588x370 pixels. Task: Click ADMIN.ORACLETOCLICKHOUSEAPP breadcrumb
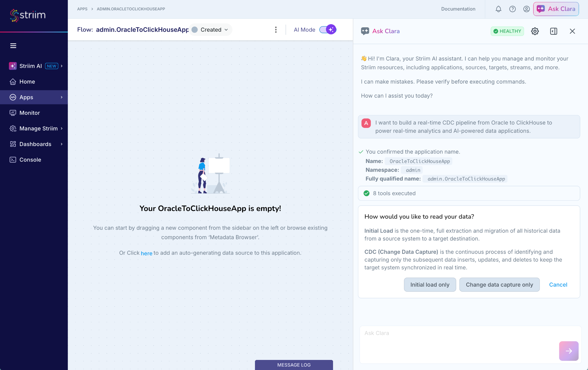pyautogui.click(x=131, y=9)
